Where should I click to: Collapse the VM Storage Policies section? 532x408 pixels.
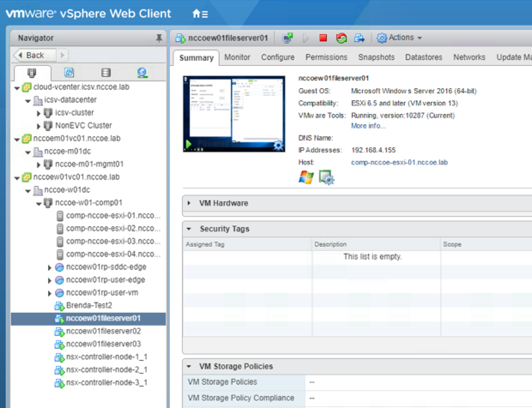coord(189,366)
